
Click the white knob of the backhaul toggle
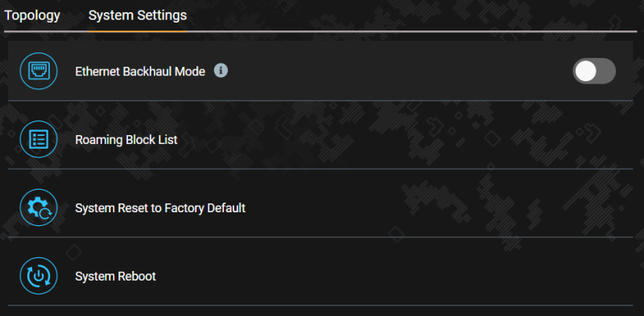click(585, 71)
